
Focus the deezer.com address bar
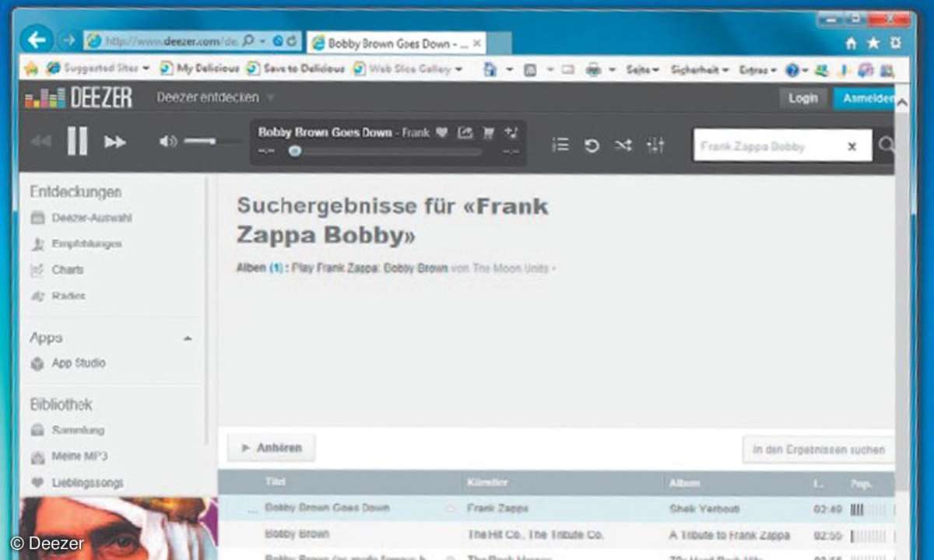pos(170,41)
